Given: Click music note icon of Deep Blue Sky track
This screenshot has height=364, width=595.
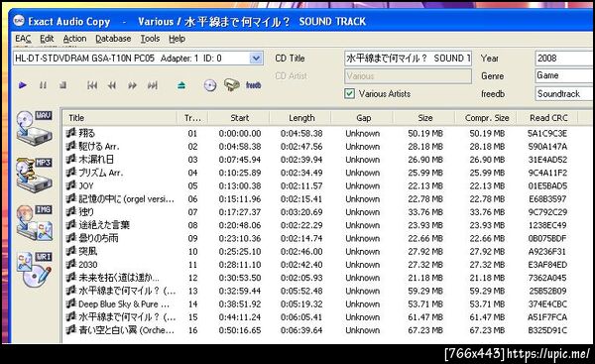Looking at the screenshot, I should [71, 303].
